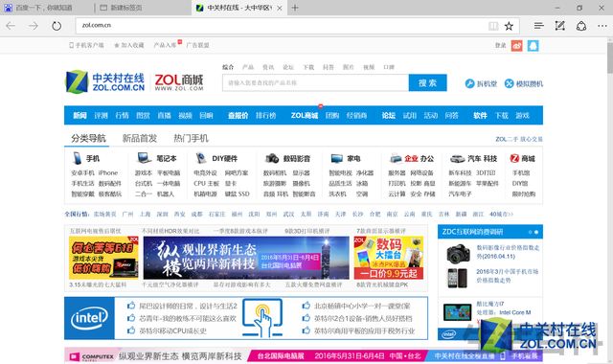Open the 数码大擂台 9.9元起 banner
The width and height of the screenshot is (613, 364).
pos(389,258)
